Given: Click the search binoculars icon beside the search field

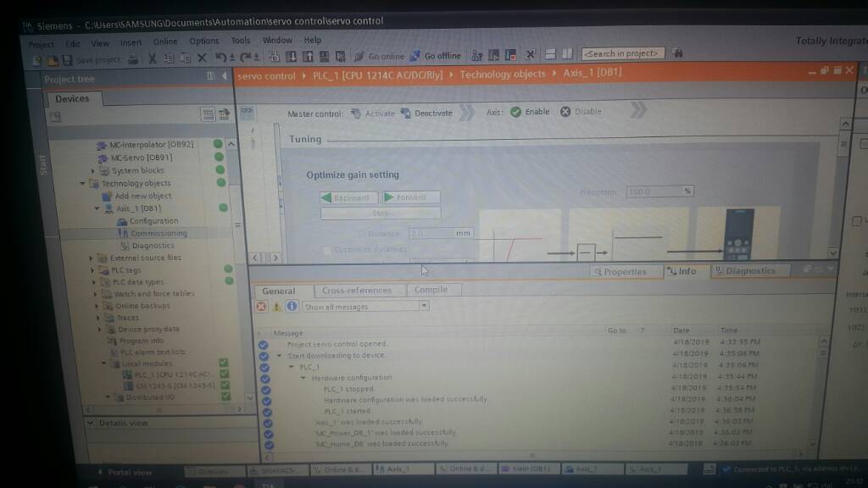Looking at the screenshot, I should tap(677, 53).
